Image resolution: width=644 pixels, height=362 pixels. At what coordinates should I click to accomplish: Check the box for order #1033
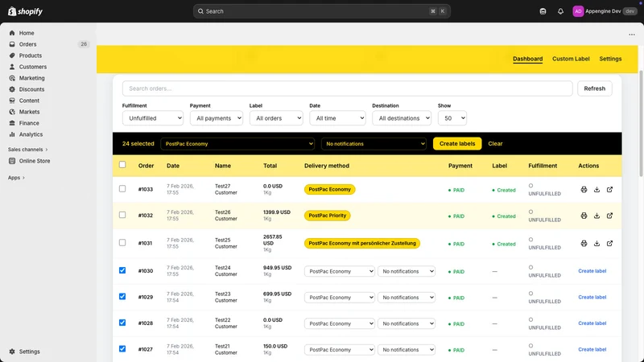122,189
